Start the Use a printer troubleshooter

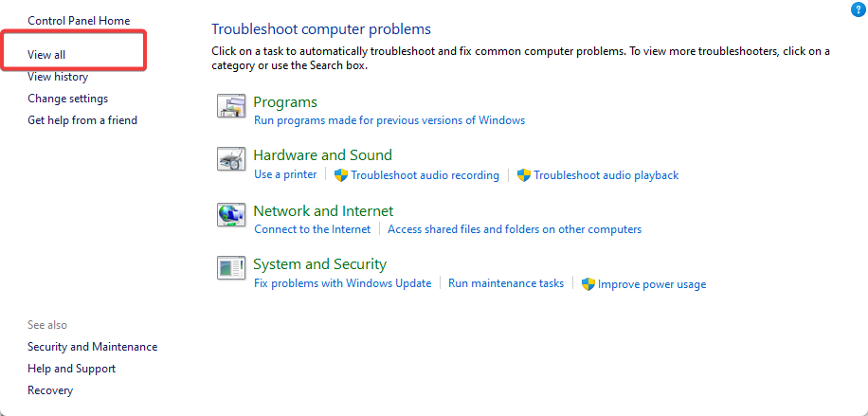pos(285,174)
